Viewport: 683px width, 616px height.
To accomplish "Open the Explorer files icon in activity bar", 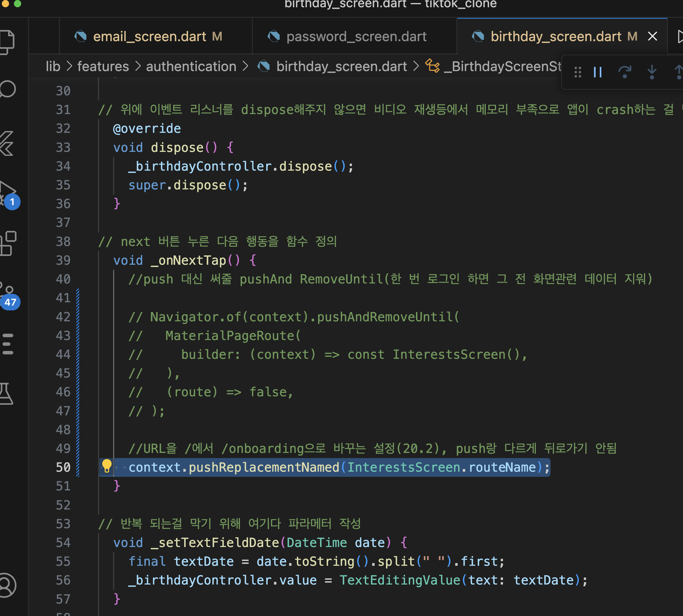I will pos(8,42).
